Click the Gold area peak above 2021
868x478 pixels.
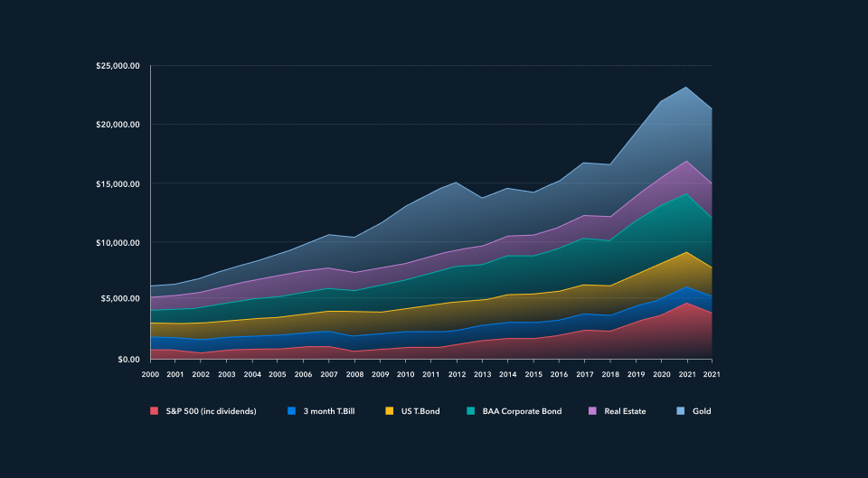click(687, 89)
